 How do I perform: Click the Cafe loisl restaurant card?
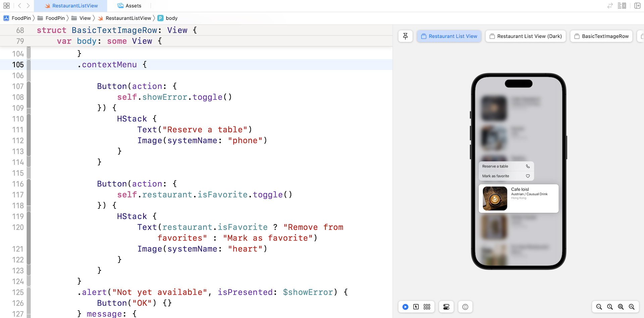pyautogui.click(x=519, y=198)
